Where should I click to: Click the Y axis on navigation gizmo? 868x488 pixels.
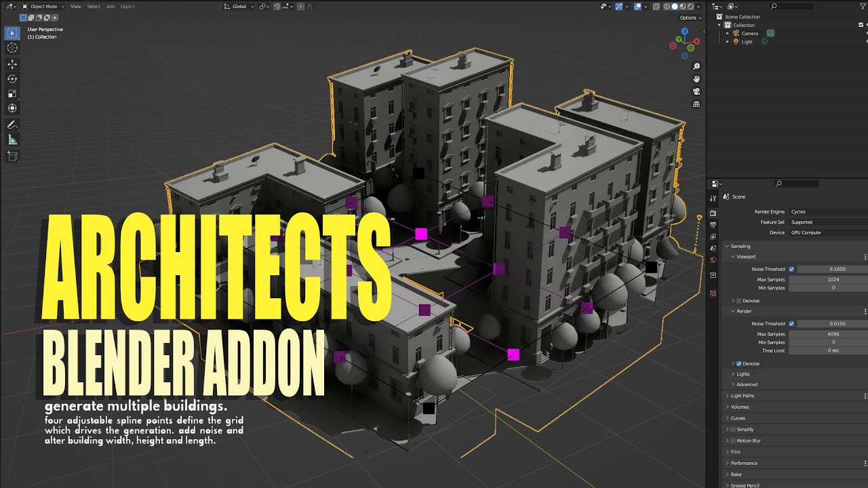point(679,39)
